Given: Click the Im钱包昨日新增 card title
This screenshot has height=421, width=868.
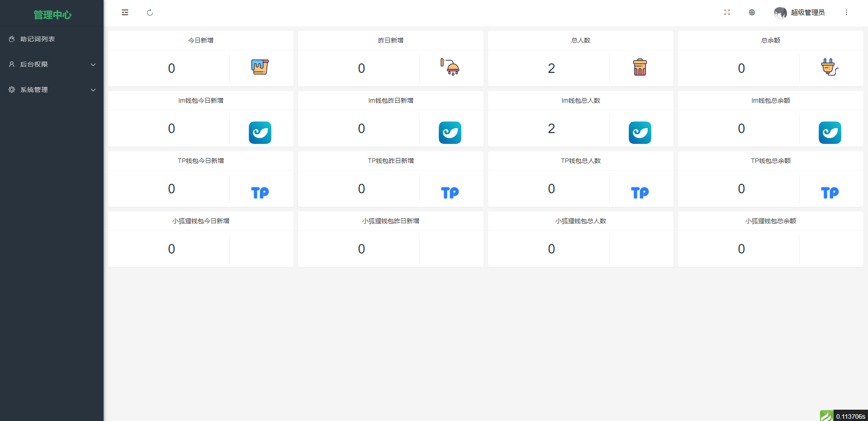Looking at the screenshot, I should 391,100.
